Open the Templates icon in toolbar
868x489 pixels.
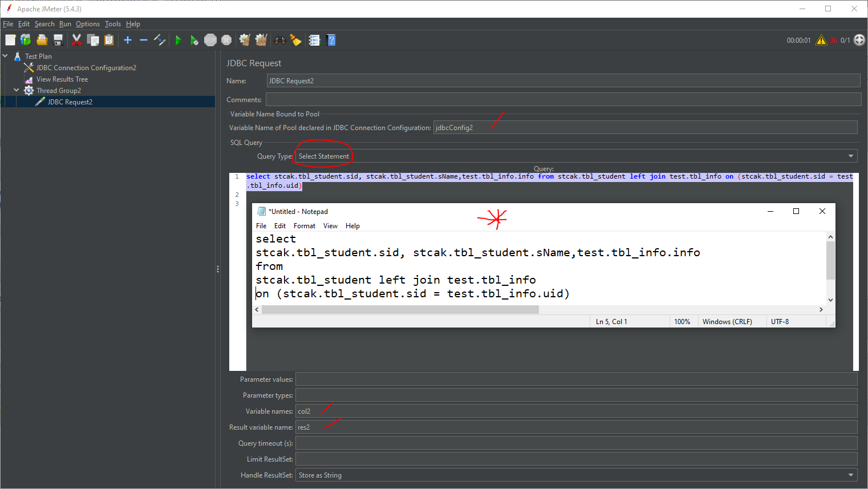coord(26,40)
